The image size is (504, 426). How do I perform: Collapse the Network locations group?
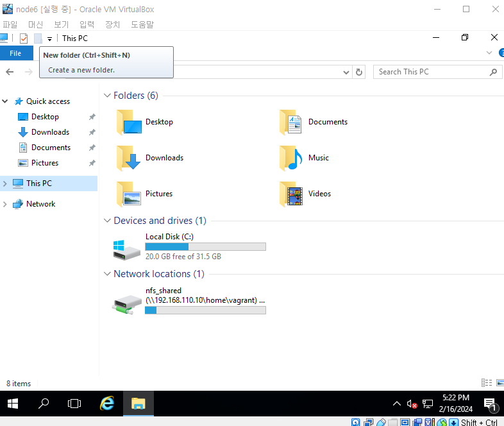[107, 274]
